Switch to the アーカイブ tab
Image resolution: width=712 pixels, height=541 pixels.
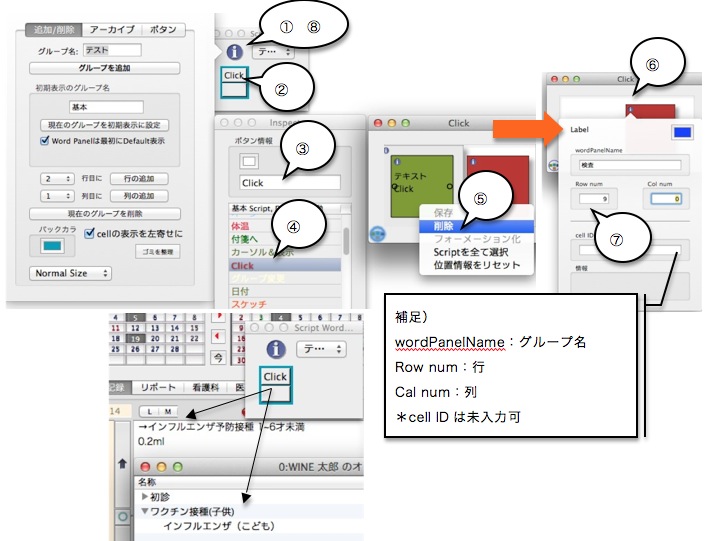coord(110,29)
